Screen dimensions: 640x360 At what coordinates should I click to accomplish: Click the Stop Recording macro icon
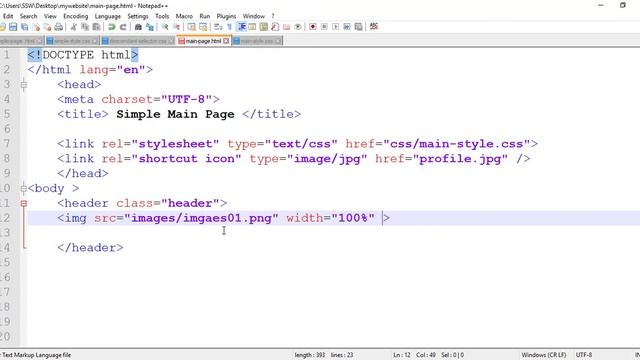tap(324, 27)
